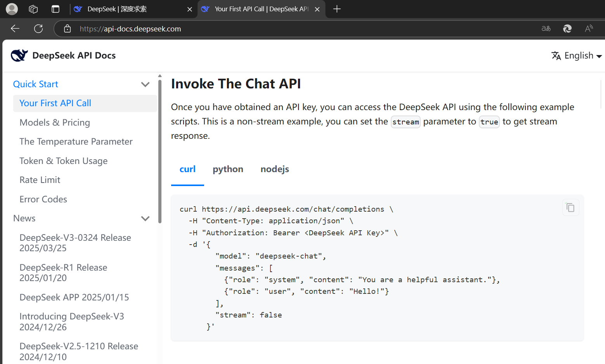Click the system role message code line

coord(362,279)
